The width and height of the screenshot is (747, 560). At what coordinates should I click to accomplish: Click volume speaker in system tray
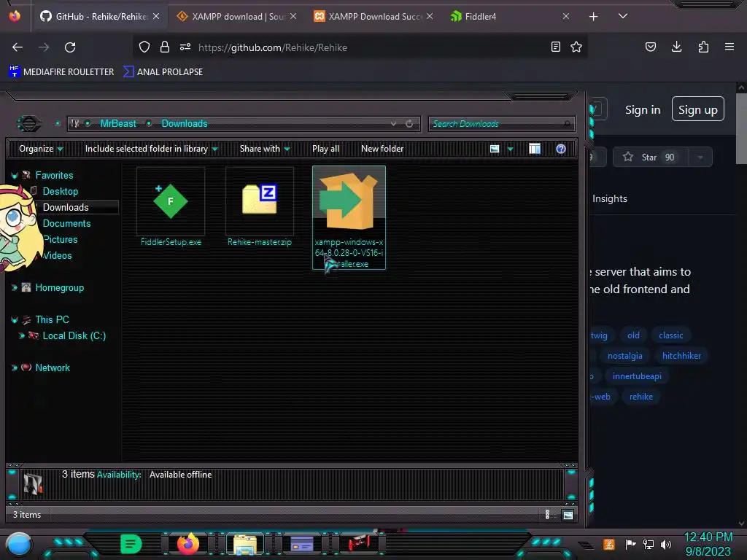tap(665, 544)
